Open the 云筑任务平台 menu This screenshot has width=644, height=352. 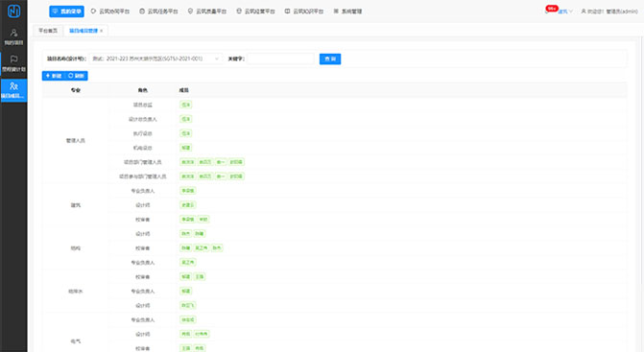pos(158,12)
